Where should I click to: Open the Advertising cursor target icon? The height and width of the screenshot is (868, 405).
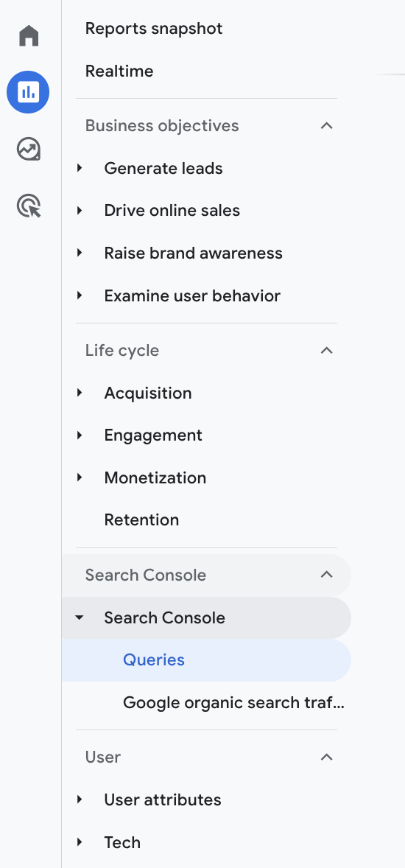29,206
